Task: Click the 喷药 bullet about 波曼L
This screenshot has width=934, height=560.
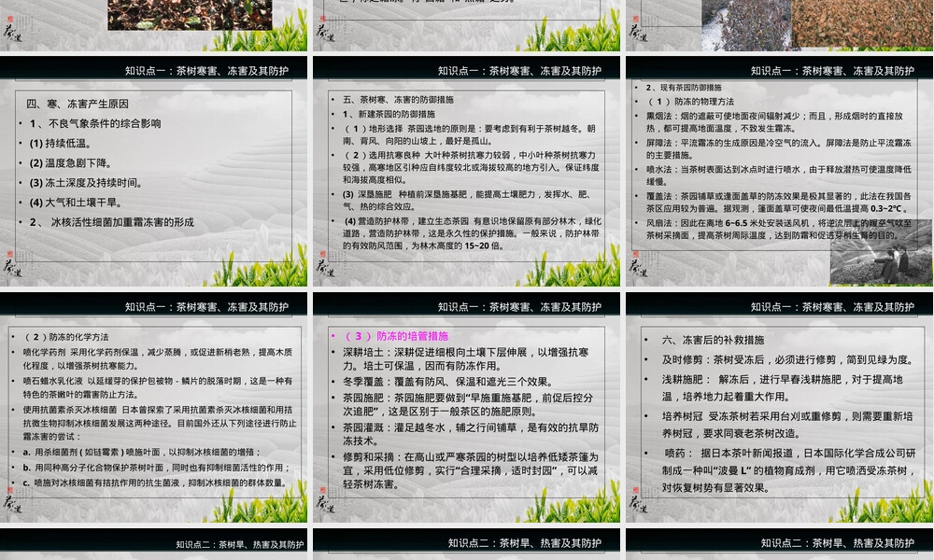Action: [788, 470]
